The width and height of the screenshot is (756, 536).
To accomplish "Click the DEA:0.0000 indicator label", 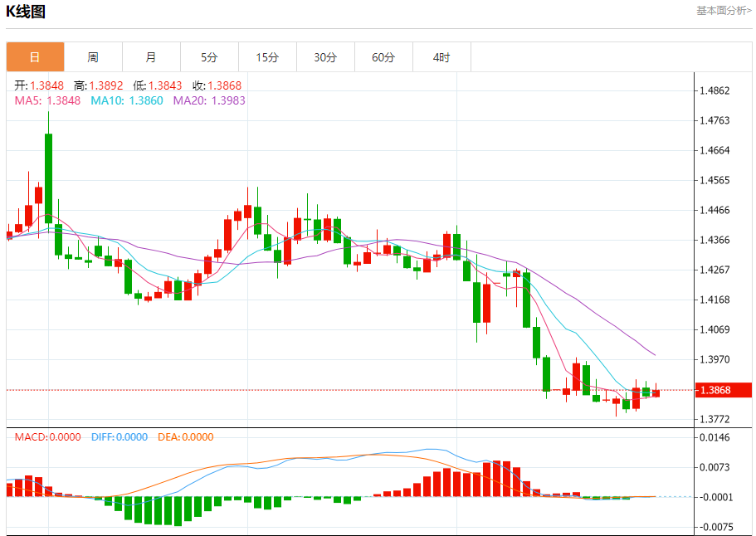I will click(186, 437).
